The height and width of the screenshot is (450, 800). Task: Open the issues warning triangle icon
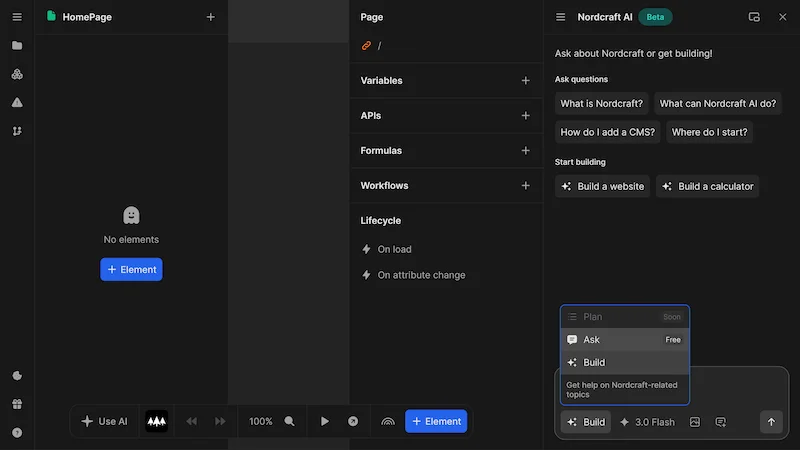coord(17,103)
